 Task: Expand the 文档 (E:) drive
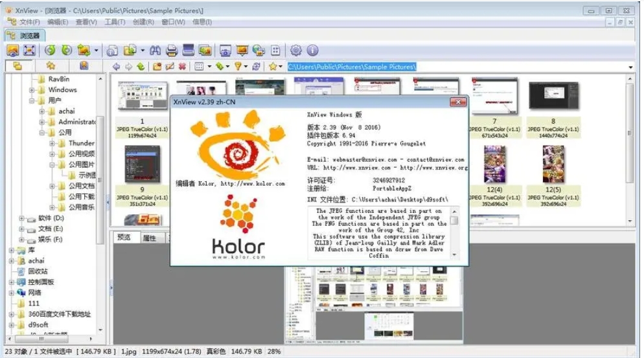point(21,229)
